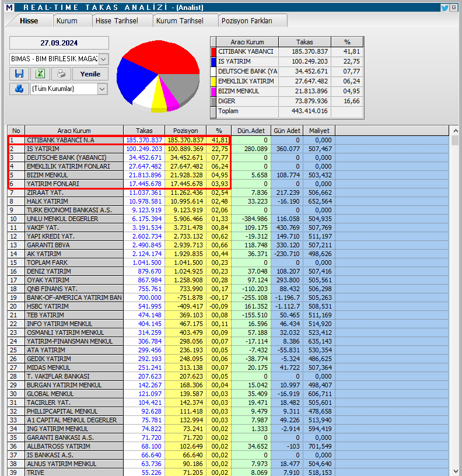Click Dün.Adet value -384.986

pos(254,219)
